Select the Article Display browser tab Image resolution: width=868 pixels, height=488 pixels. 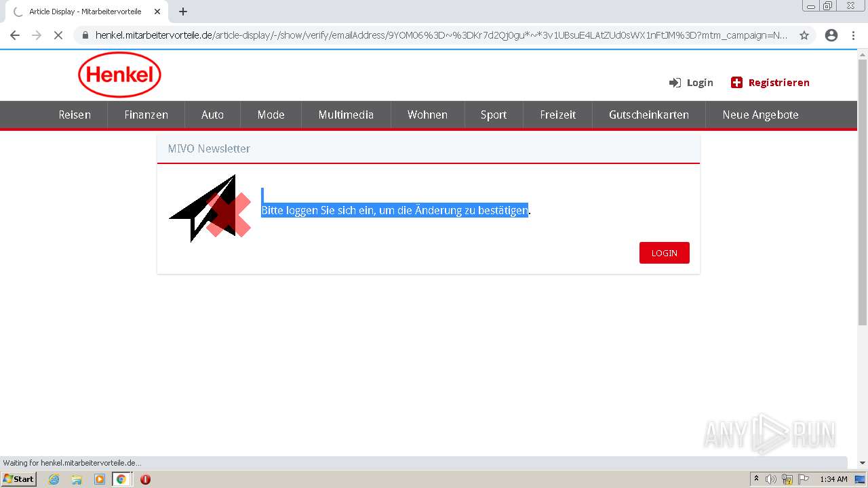point(85,12)
